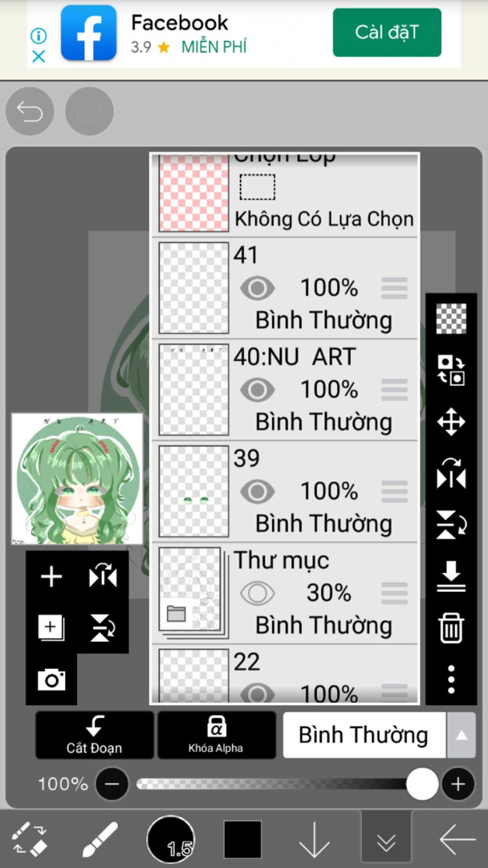Open the Bình Thường blend mode selector
The image size is (488, 868).
click(x=365, y=735)
